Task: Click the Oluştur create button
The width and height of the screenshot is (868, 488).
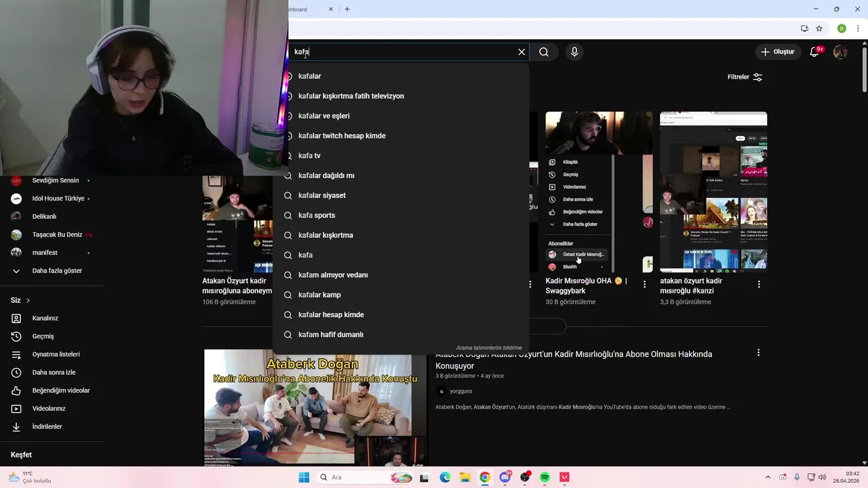Action: 777,52
